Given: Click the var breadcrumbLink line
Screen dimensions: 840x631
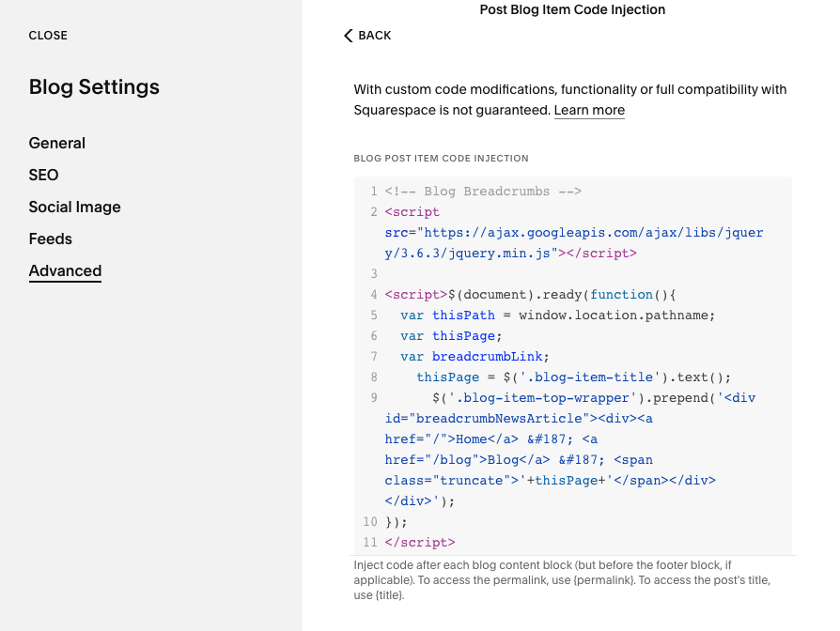Looking at the screenshot, I should tap(474, 357).
